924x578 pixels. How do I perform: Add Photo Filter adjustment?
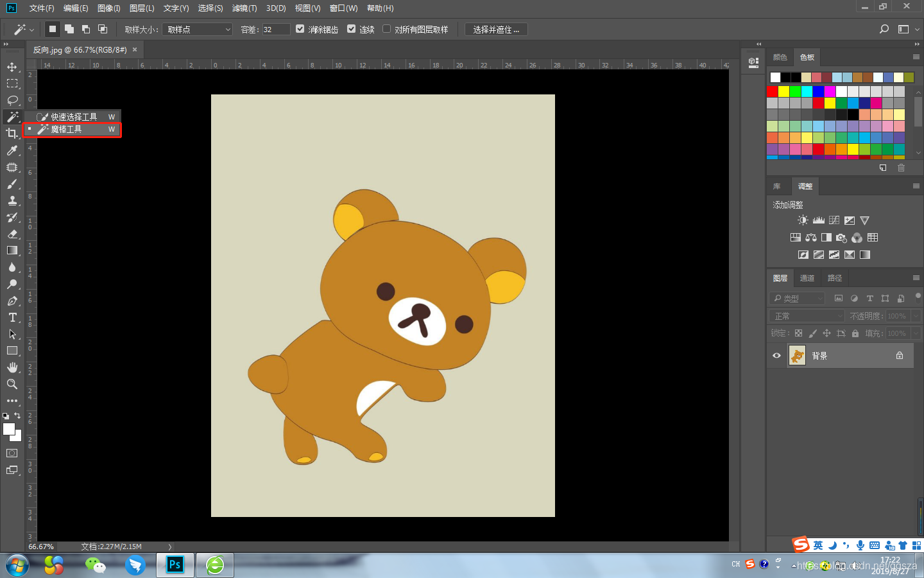[x=842, y=238]
